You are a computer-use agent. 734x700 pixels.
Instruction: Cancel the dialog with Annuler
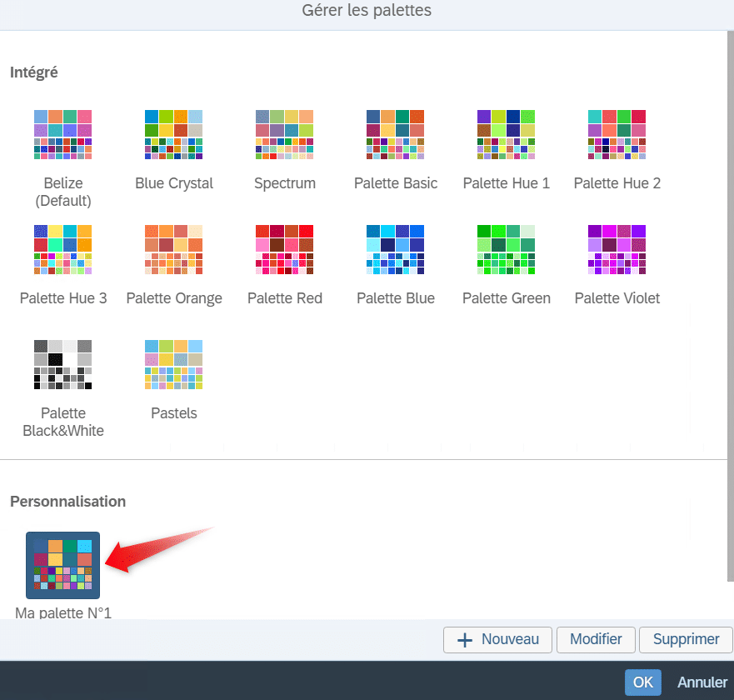tap(702, 682)
